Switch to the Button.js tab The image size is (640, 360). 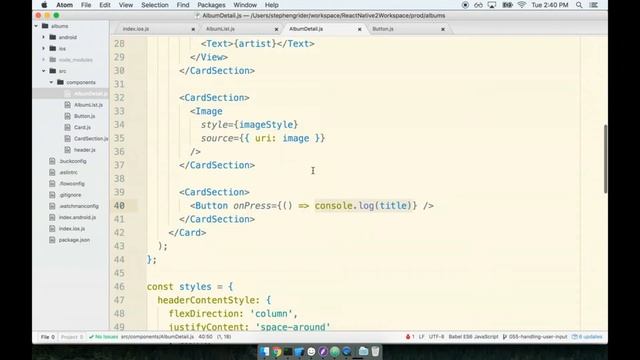tap(383, 29)
